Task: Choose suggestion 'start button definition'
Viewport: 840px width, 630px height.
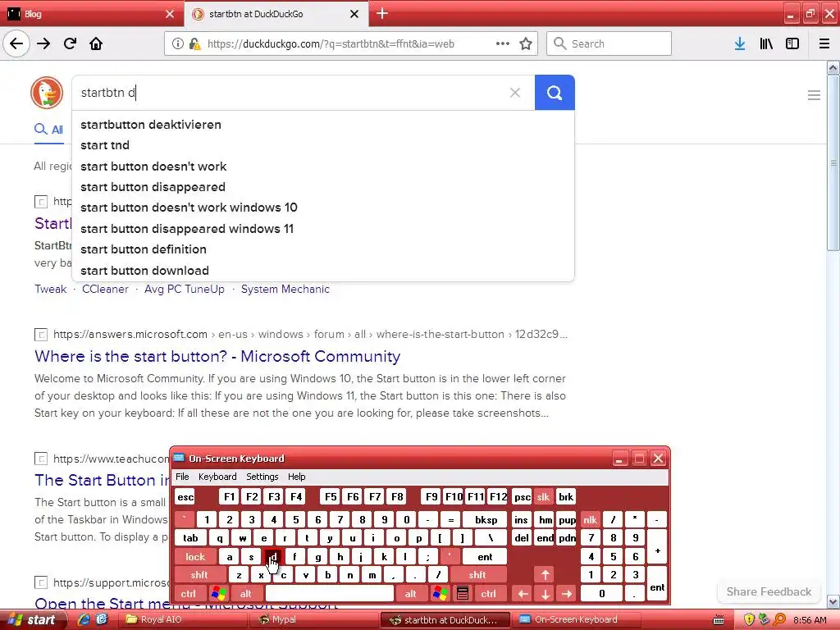Action: [323, 249]
